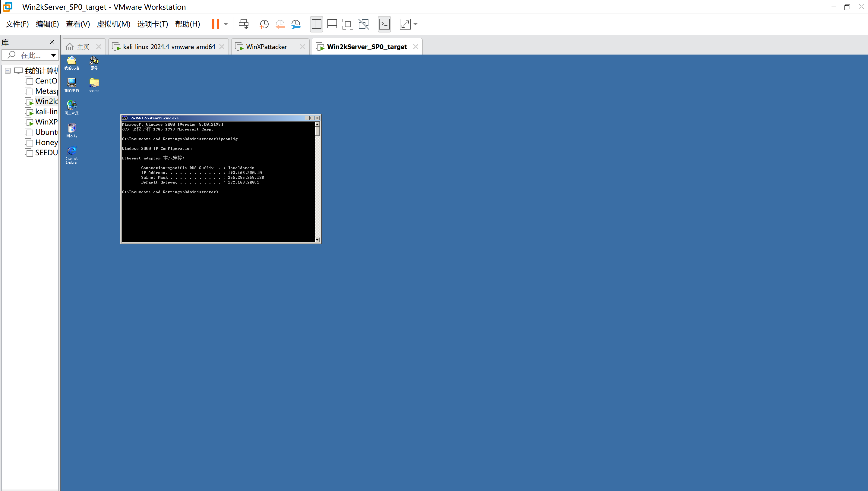Screen dimensions: 868x491
Task: Click the Internet Explorer desktop icon
Action: [x=71, y=151]
